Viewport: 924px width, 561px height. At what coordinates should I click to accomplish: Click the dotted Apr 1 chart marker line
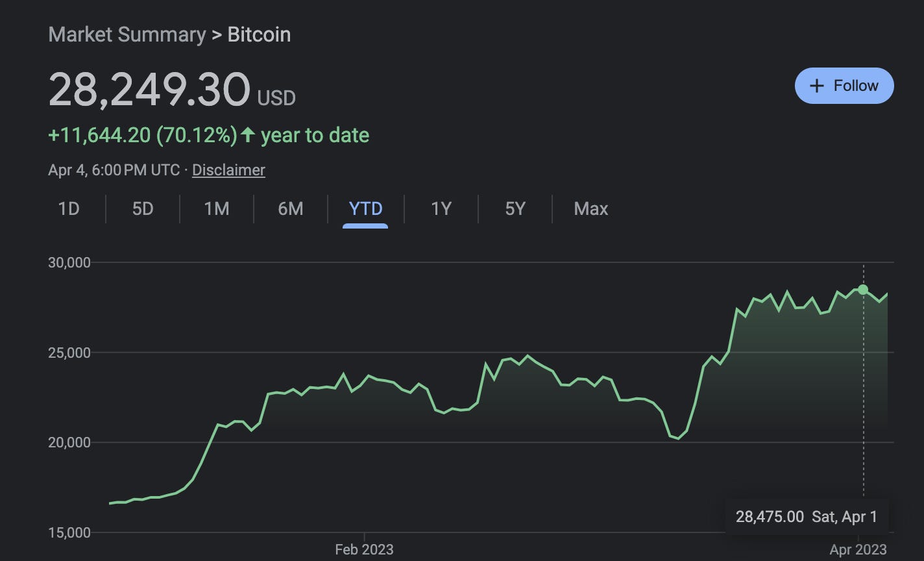pyautogui.click(x=864, y=390)
